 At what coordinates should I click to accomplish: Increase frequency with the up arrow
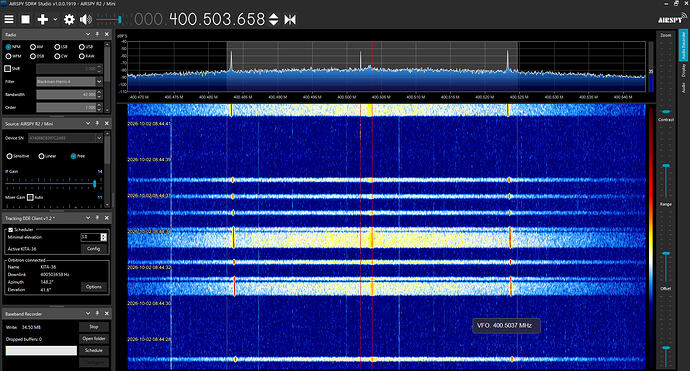tap(273, 16)
